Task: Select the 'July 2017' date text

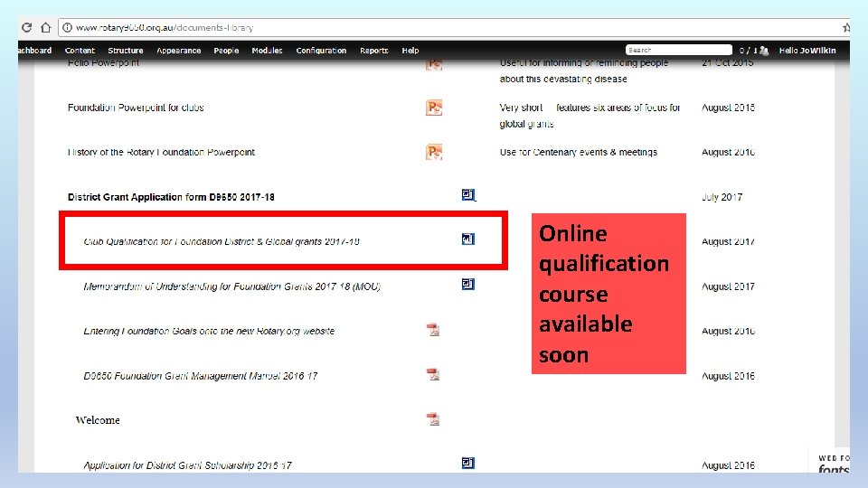Action: [722, 197]
